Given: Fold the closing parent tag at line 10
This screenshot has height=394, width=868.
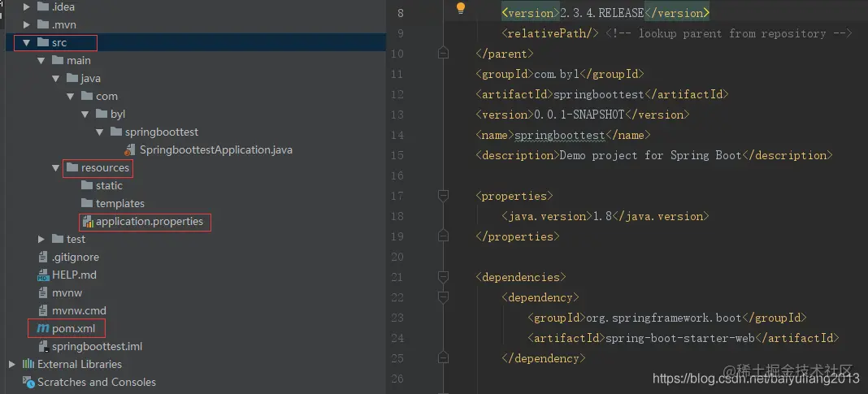Looking at the screenshot, I should (443, 54).
